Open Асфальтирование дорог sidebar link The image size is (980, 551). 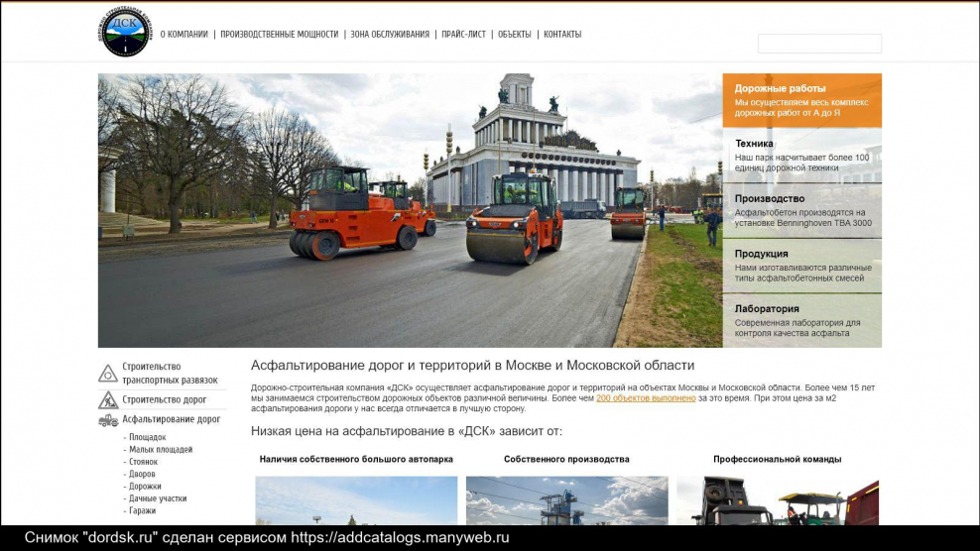(x=172, y=419)
